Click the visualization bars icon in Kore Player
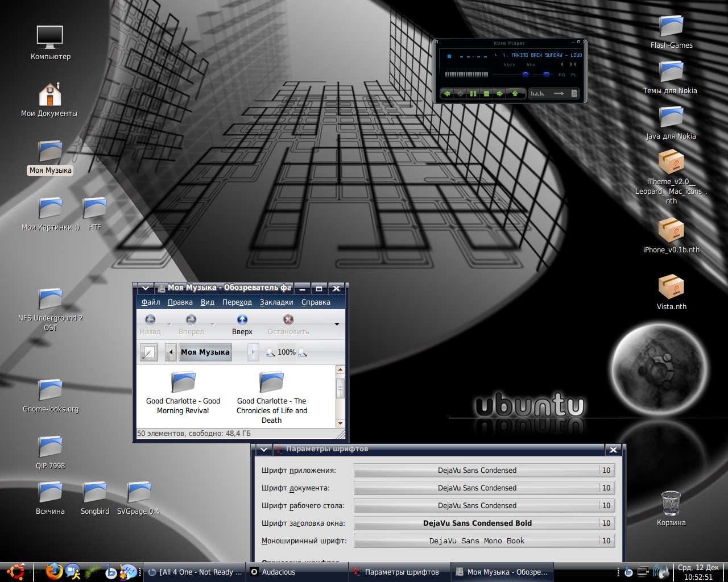Screen dimensions: 728x582 point(537,93)
